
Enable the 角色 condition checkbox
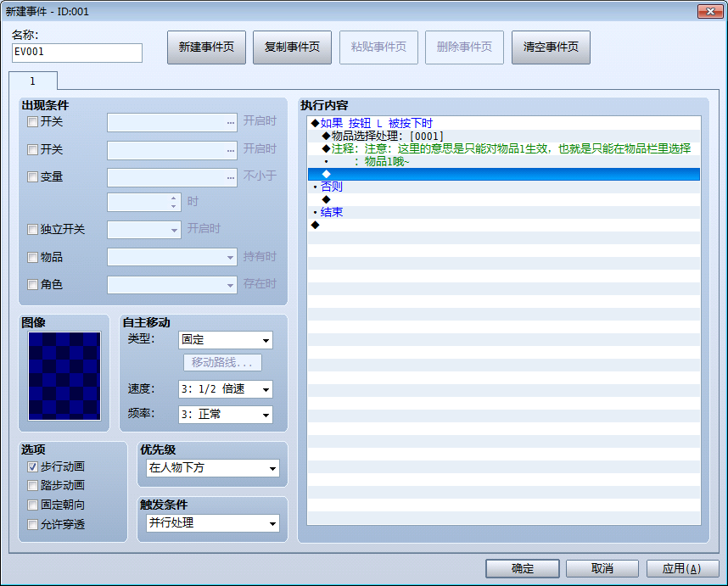click(32, 284)
